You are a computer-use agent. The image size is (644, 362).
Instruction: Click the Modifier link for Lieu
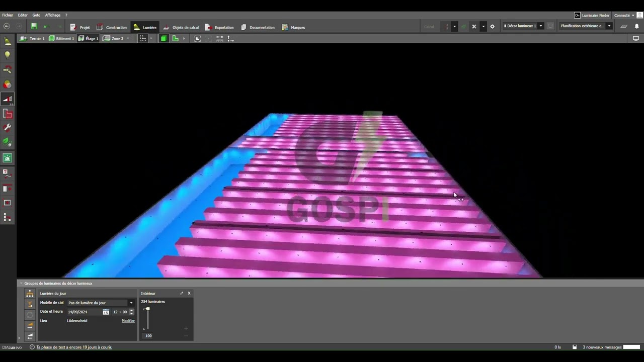128,321
